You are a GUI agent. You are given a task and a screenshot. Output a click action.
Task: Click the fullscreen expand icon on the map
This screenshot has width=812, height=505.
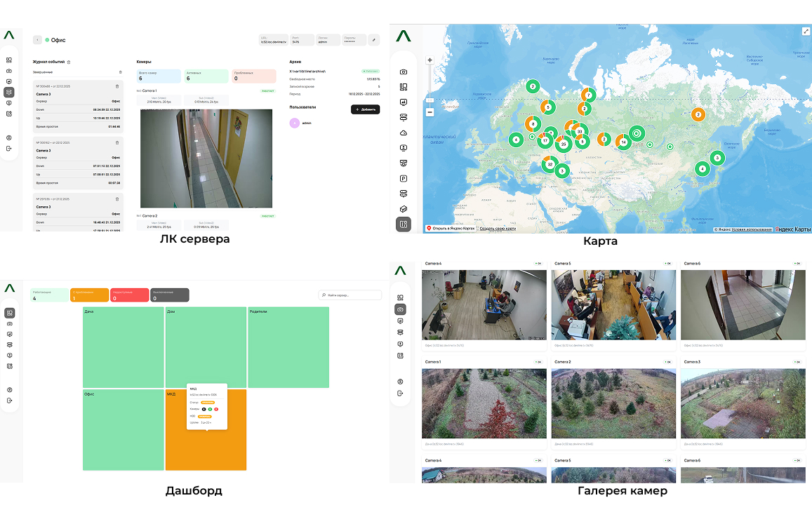tap(806, 32)
